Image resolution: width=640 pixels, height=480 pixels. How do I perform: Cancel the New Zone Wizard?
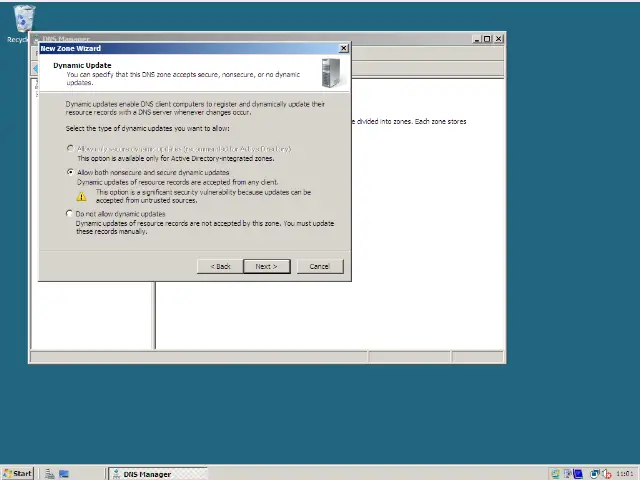coord(320,266)
